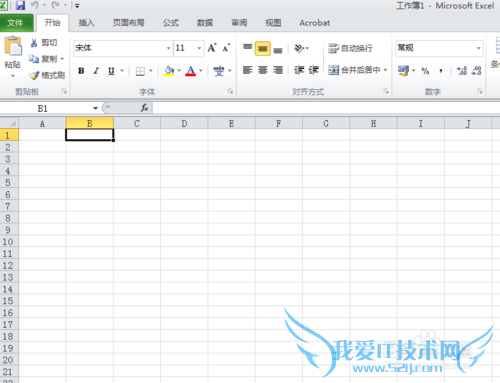Expand font color dropdown arrow
Screen dimensions: 500x383
point(201,71)
